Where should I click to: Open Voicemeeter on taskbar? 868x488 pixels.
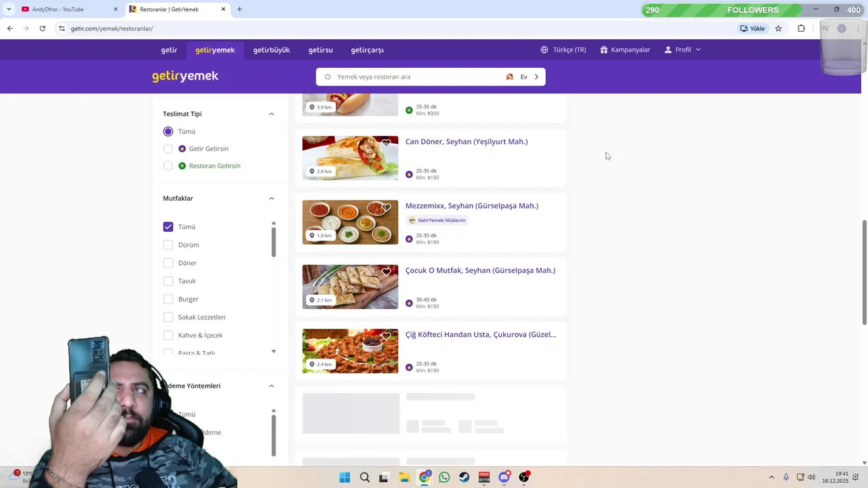[x=484, y=477]
